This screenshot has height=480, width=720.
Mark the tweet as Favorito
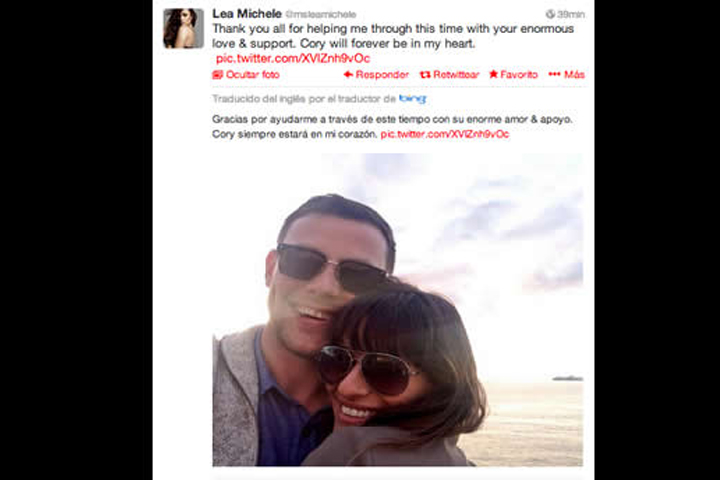tap(519, 74)
